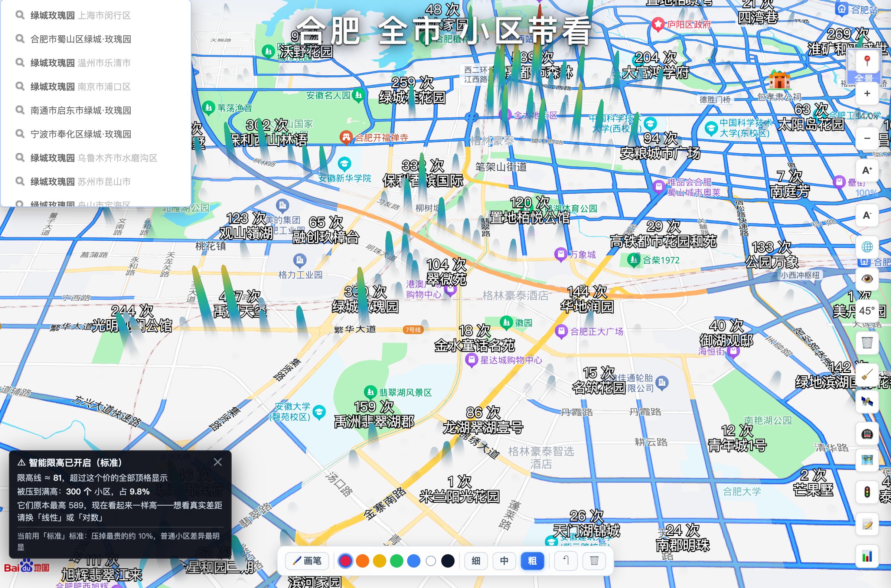891x588 pixels.
Task: Switch to satellite view icon
Action: click(x=867, y=402)
